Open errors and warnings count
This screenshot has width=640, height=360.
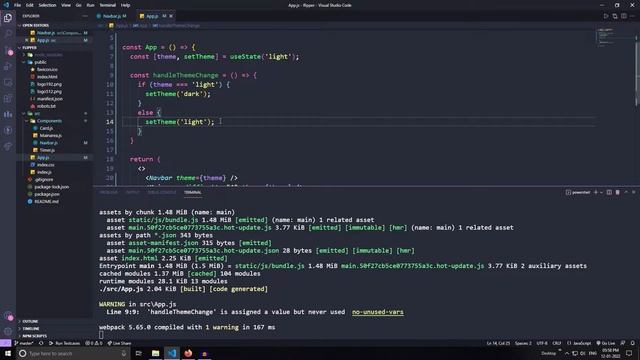(x=93, y=343)
